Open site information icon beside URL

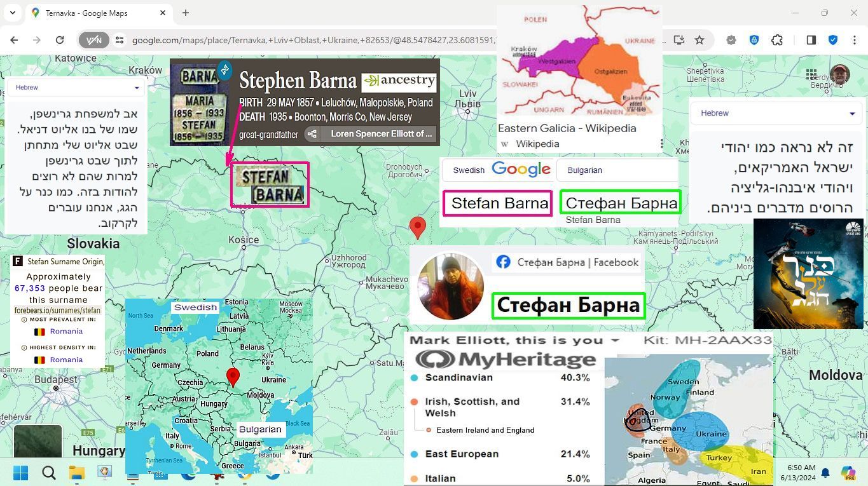click(119, 40)
